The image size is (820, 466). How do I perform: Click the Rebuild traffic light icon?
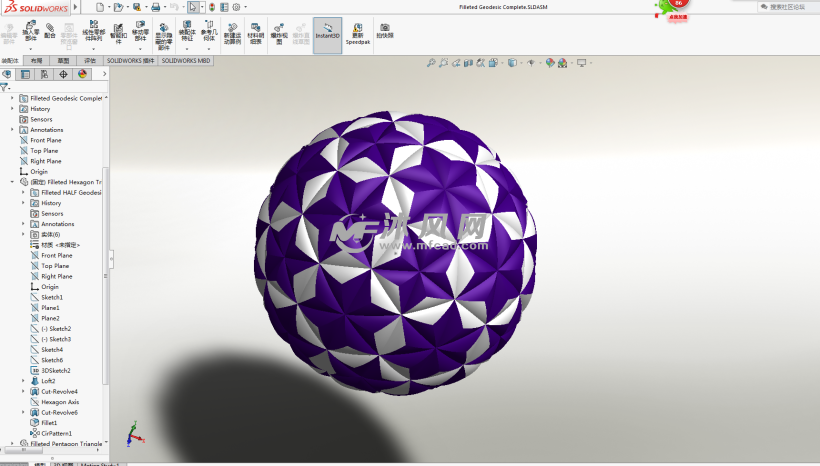[x=212, y=7]
